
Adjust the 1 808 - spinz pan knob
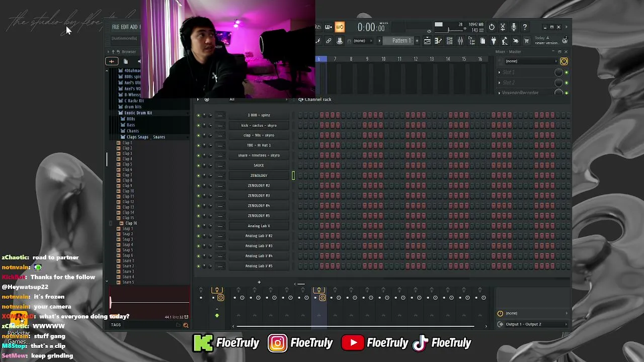[x=204, y=115]
